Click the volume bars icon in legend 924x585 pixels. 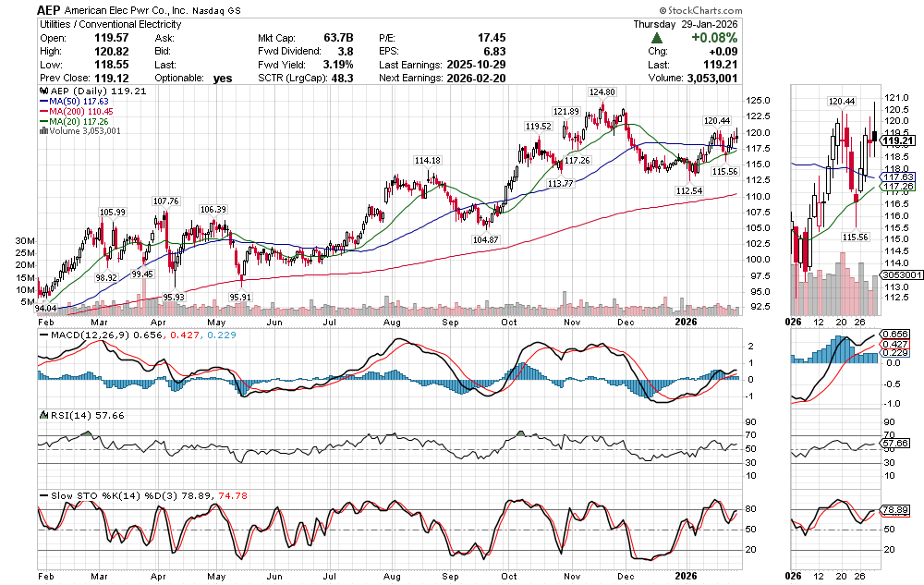[42, 131]
